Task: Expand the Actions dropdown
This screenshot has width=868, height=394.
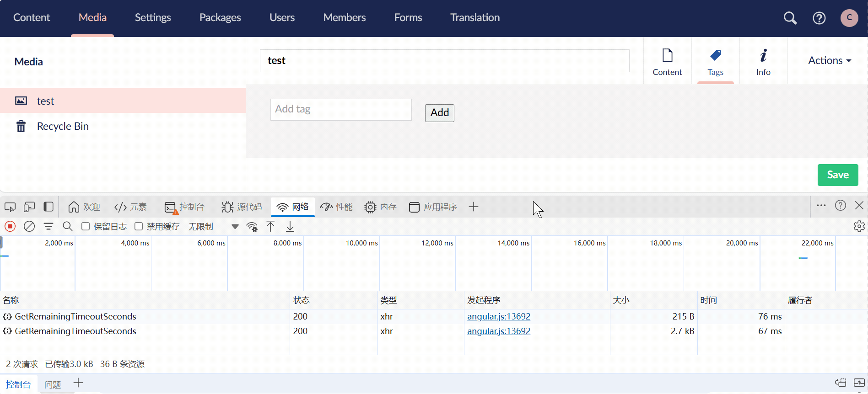Action: pos(829,60)
